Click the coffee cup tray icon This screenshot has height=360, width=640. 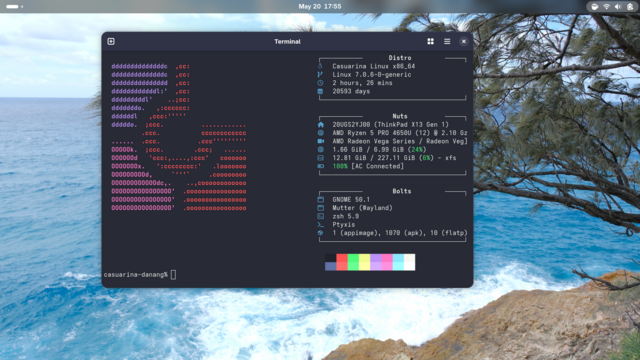point(595,7)
